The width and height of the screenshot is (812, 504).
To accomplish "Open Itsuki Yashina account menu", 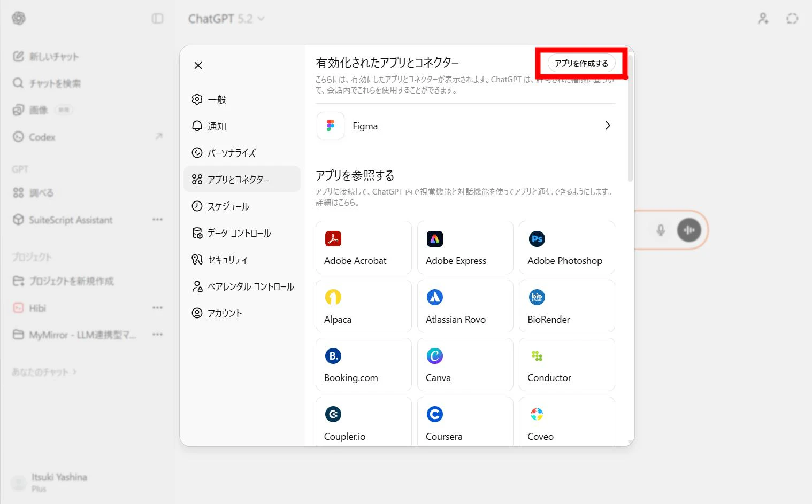I will coord(50,482).
